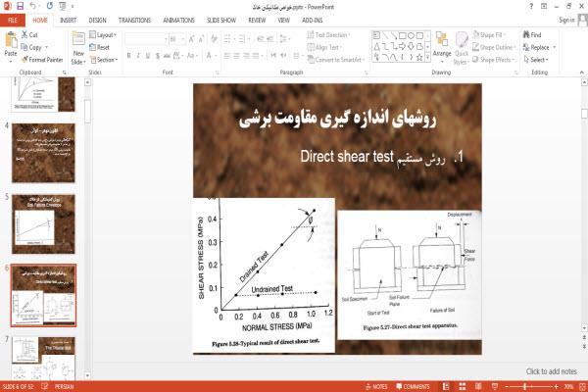Open the Section dropdown

click(x=104, y=59)
